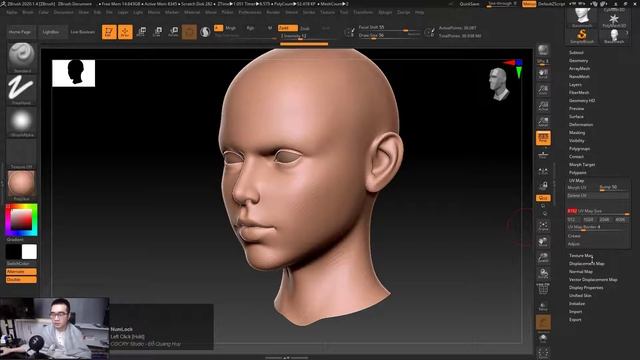Open LightBox

51,32
